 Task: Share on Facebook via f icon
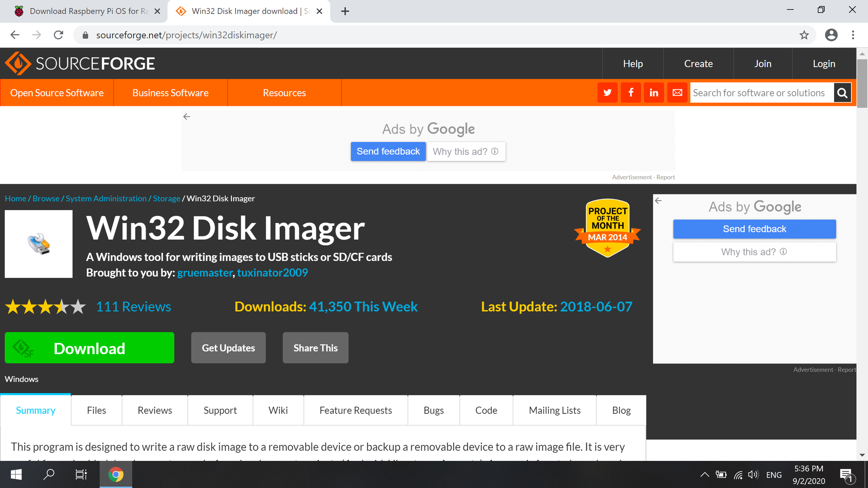pyautogui.click(x=631, y=93)
